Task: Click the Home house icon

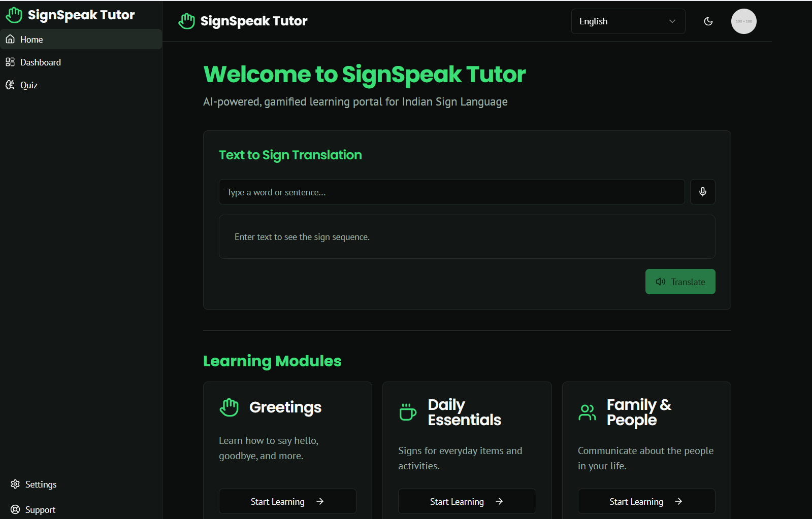Action: point(10,39)
